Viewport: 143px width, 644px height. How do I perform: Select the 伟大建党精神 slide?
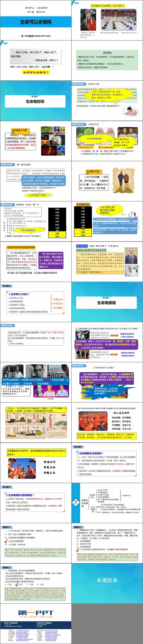click(x=107, y=423)
